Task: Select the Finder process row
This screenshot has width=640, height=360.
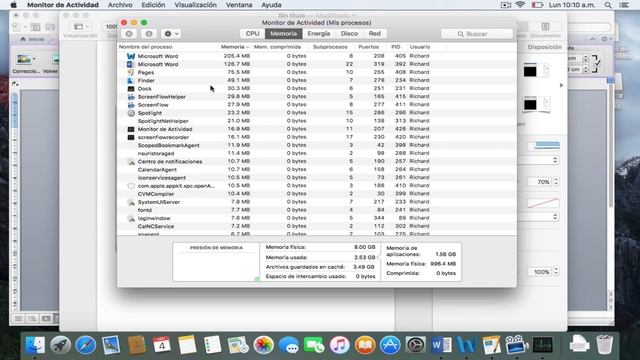Action: 317,80
